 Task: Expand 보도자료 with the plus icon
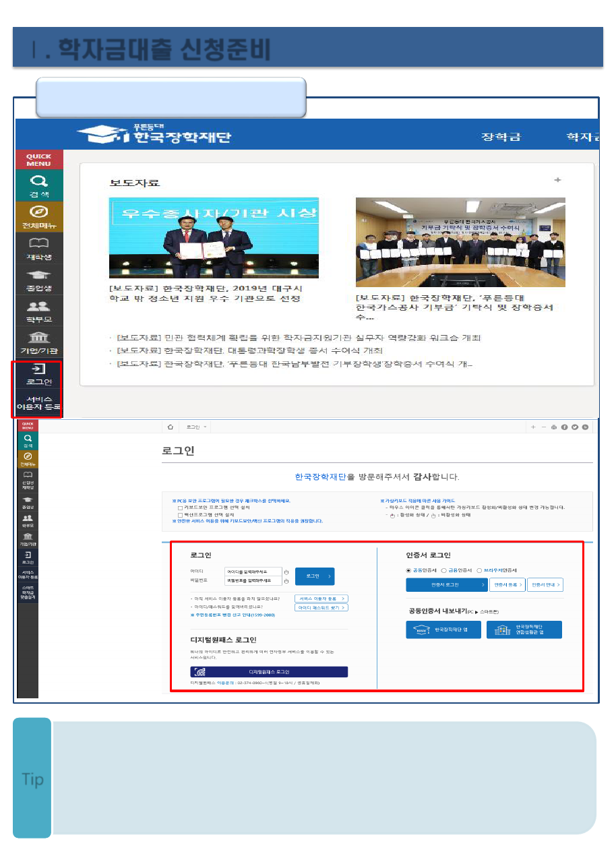[557, 180]
